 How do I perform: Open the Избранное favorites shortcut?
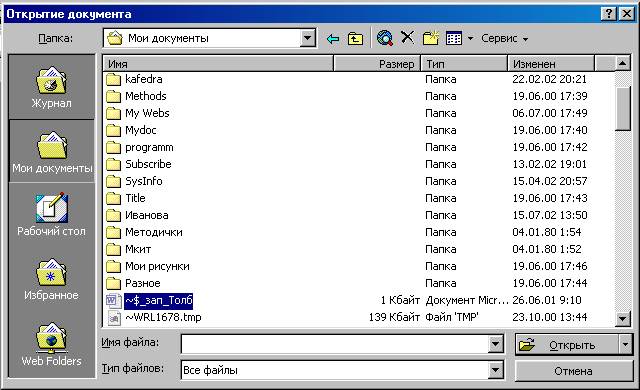point(51,279)
